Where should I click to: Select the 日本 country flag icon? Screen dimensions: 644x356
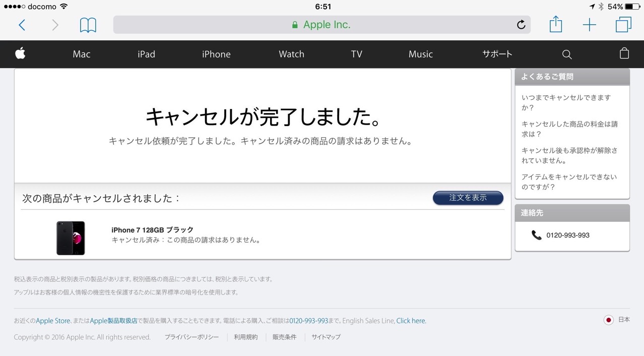point(608,320)
